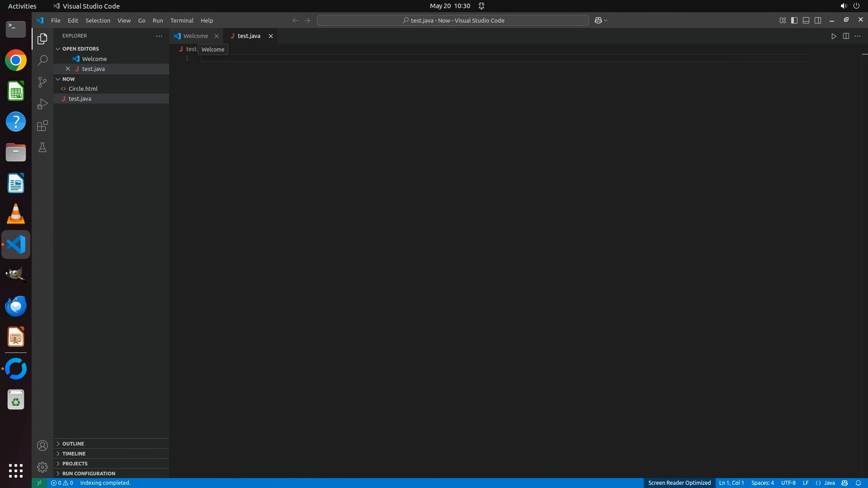Click the Run Java play button
The width and height of the screenshot is (868, 488).
pos(834,36)
